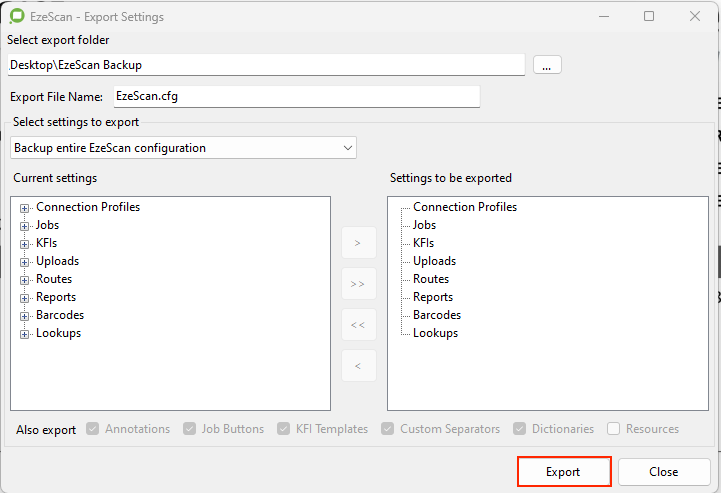Click the move all right double-arrow button

point(359,284)
